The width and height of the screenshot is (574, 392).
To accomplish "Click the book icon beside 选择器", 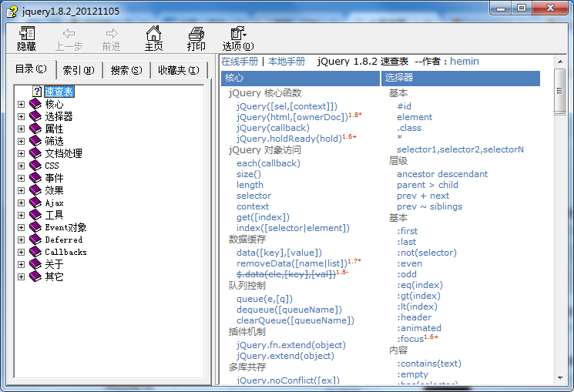I will (35, 116).
